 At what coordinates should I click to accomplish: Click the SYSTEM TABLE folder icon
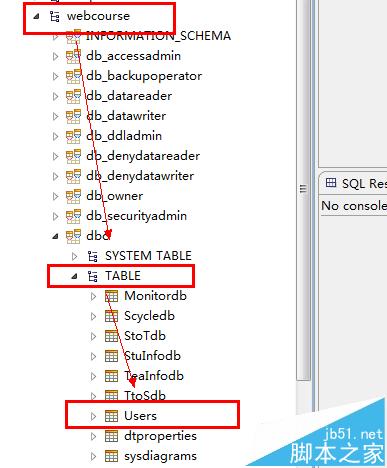93,256
